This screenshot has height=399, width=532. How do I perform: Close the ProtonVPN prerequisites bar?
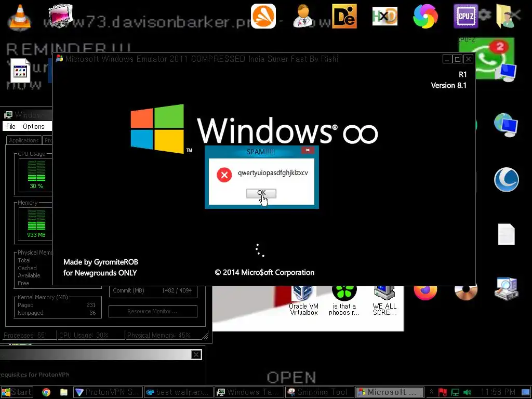click(x=196, y=354)
